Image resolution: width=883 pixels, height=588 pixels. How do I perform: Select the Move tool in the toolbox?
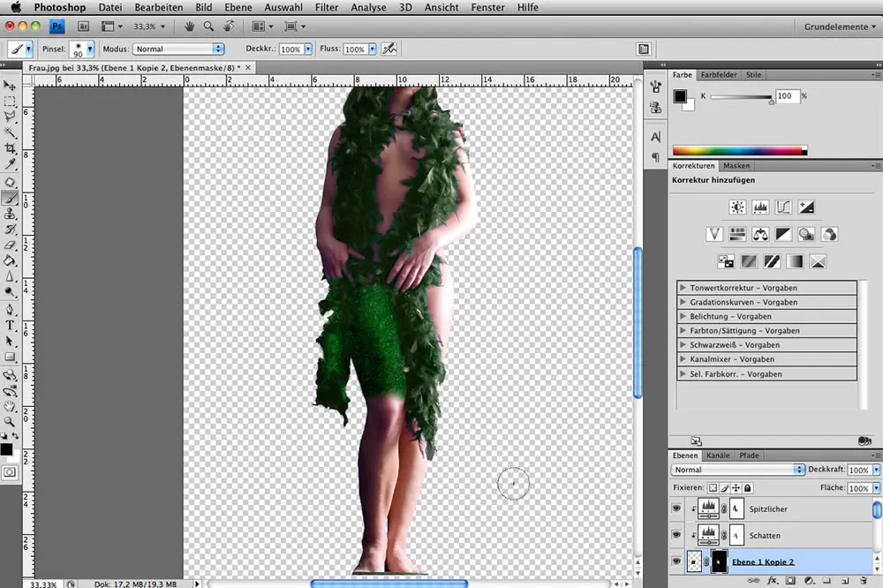click(11, 86)
